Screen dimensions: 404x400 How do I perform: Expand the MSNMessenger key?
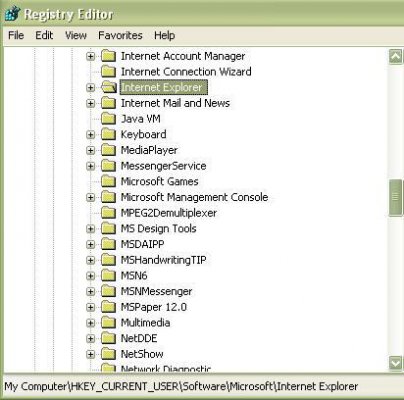click(90, 291)
